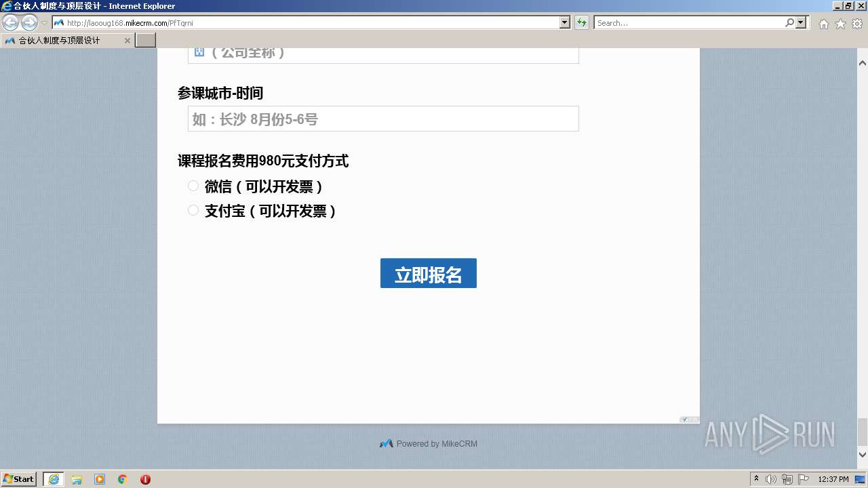The width and height of the screenshot is (868, 488).
Task: Minimize the Internet Explorer window
Action: (x=837, y=5)
